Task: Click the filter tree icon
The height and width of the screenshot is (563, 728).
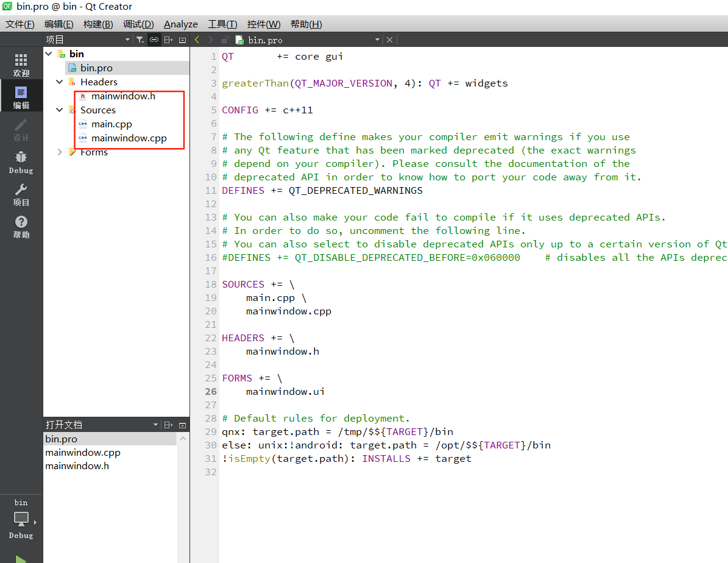Action: [x=140, y=40]
